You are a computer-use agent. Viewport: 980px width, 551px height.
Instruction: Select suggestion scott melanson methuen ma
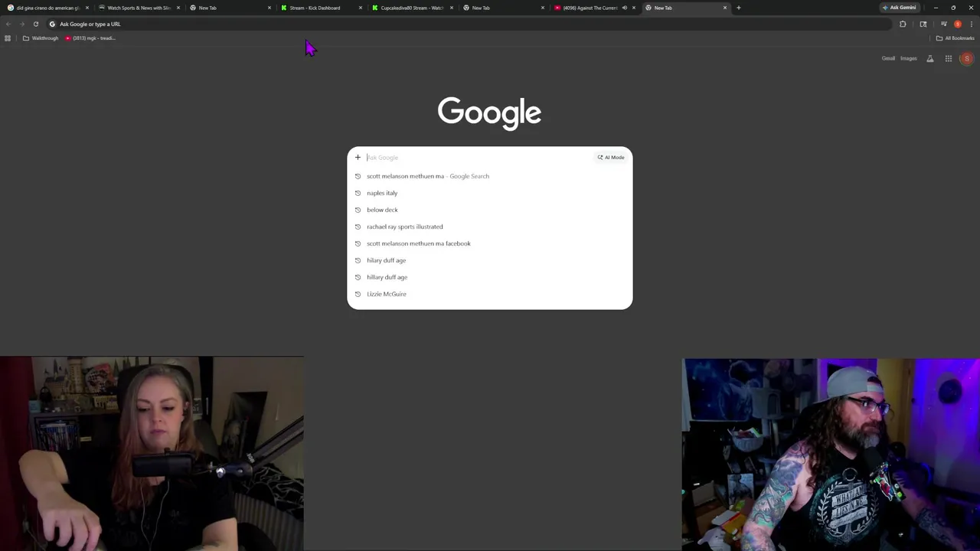[490, 176]
